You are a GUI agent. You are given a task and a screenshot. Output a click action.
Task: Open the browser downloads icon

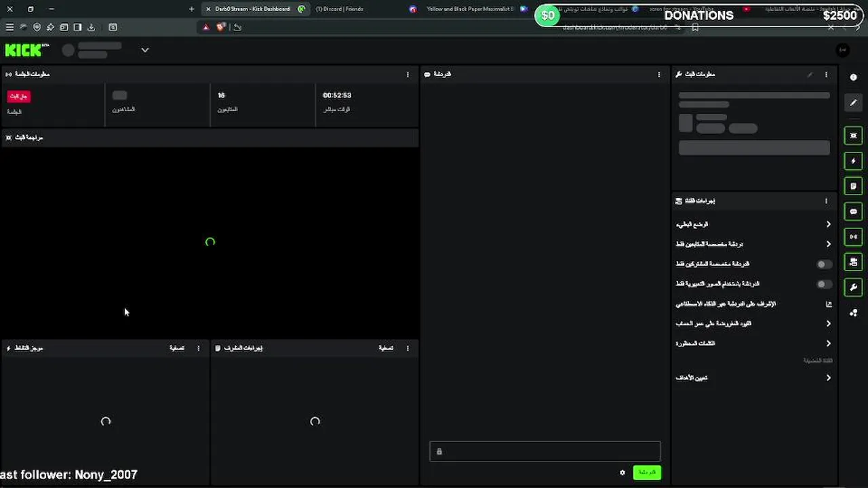92,27
